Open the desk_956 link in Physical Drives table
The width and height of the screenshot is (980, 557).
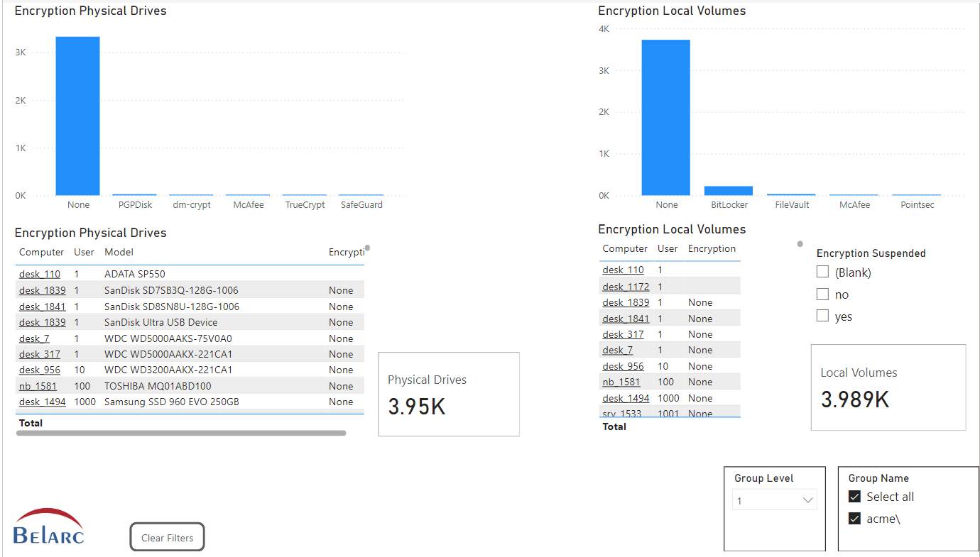pyautogui.click(x=40, y=370)
